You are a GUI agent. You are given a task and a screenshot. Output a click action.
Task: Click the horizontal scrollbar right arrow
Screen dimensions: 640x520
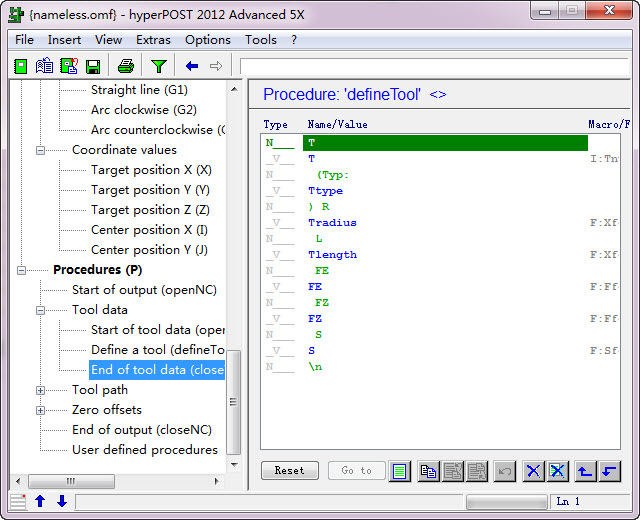pyautogui.click(x=216, y=481)
